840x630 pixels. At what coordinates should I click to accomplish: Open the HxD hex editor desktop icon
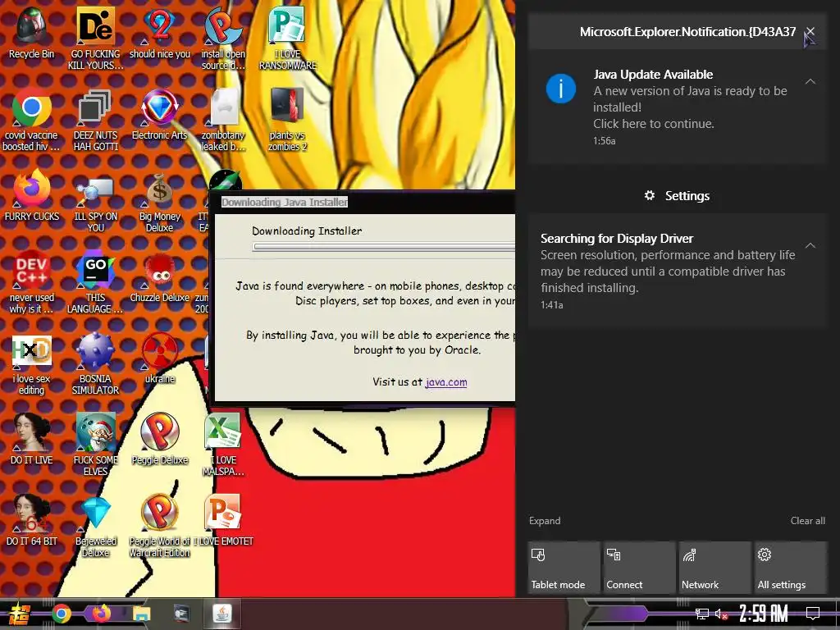tap(32, 364)
